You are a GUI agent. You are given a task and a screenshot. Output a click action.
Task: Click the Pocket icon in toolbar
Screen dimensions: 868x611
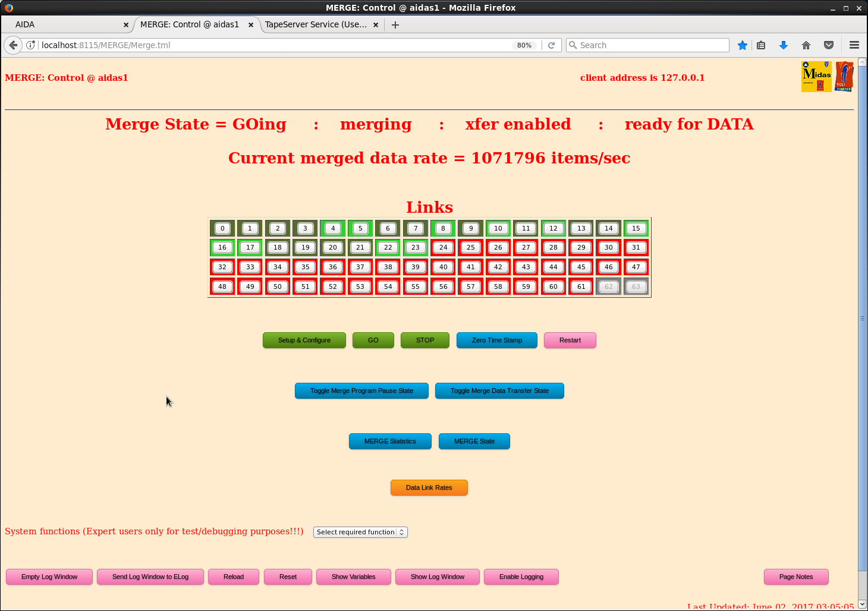click(829, 45)
